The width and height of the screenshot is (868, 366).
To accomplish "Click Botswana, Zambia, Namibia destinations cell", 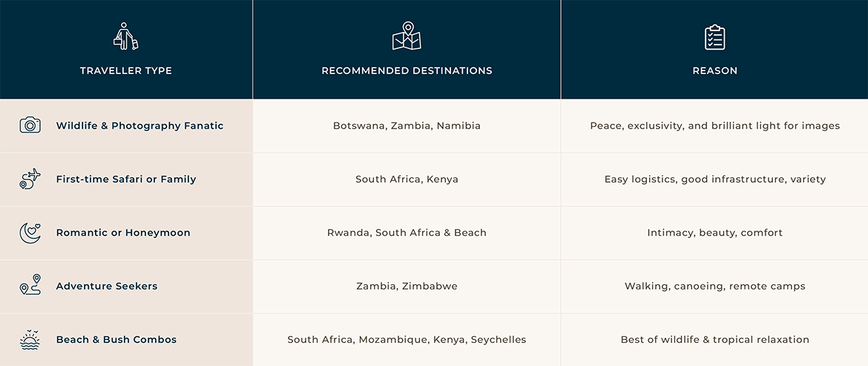I will 407,126.
